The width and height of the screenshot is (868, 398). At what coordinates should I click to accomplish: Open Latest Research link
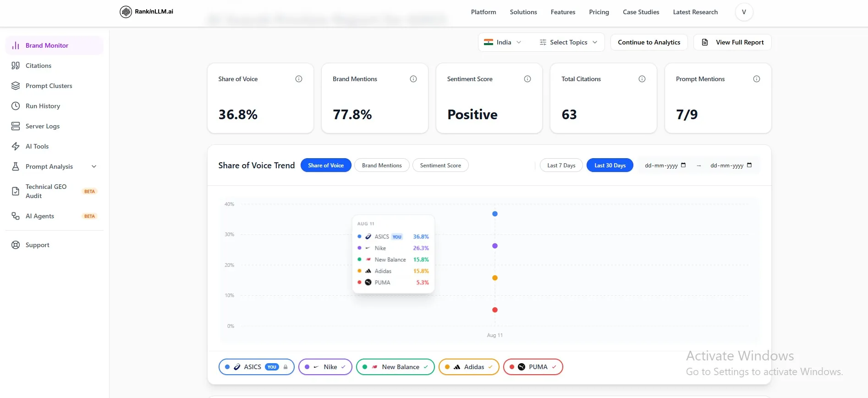(x=695, y=12)
